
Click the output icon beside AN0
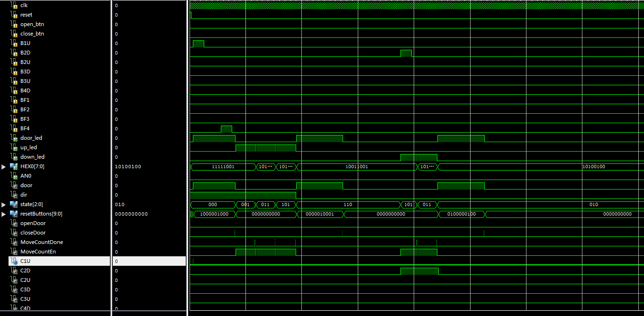pyautogui.click(x=14, y=176)
